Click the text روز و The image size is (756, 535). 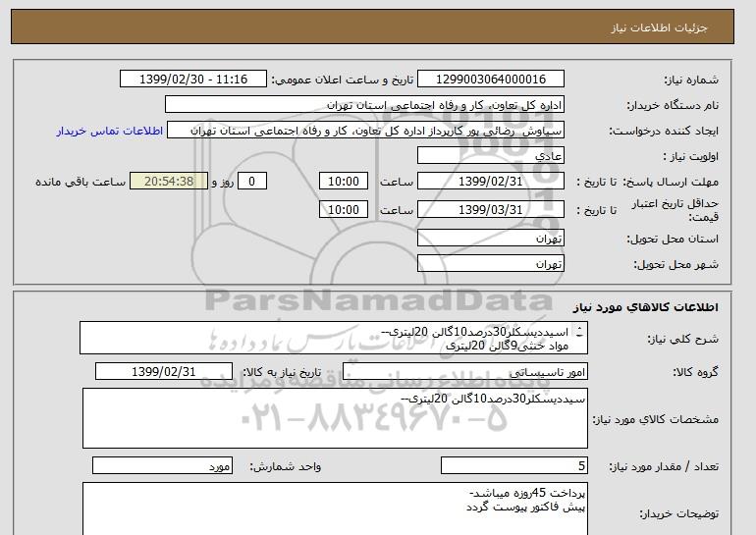[x=223, y=182]
